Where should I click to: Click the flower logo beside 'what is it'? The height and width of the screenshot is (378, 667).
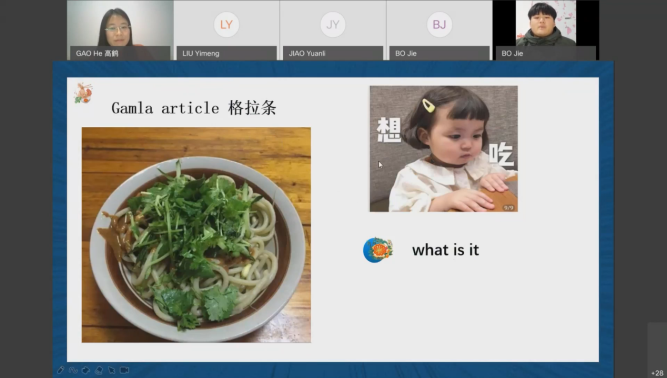click(x=378, y=250)
